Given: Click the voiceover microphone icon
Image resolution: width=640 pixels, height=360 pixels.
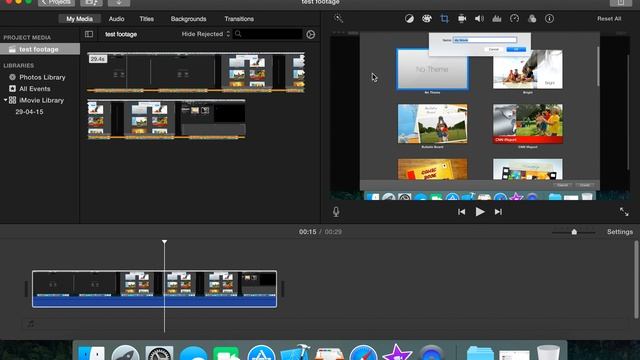Looking at the screenshot, I should (336, 211).
